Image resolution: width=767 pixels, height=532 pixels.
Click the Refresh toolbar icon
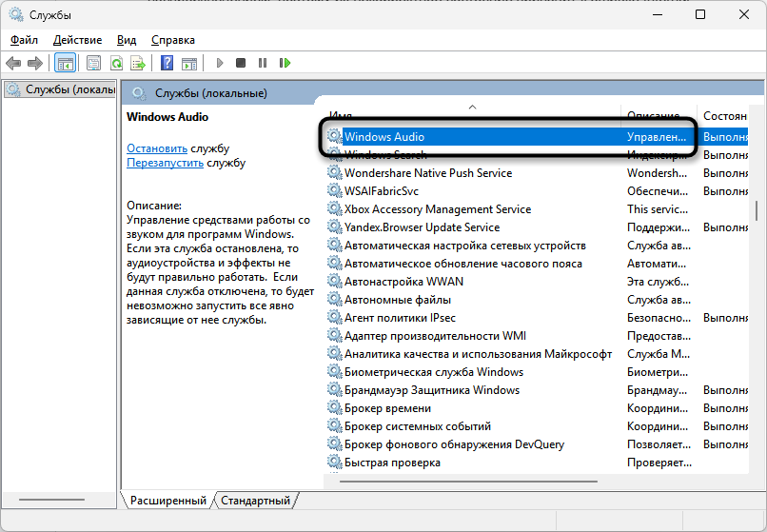116,63
